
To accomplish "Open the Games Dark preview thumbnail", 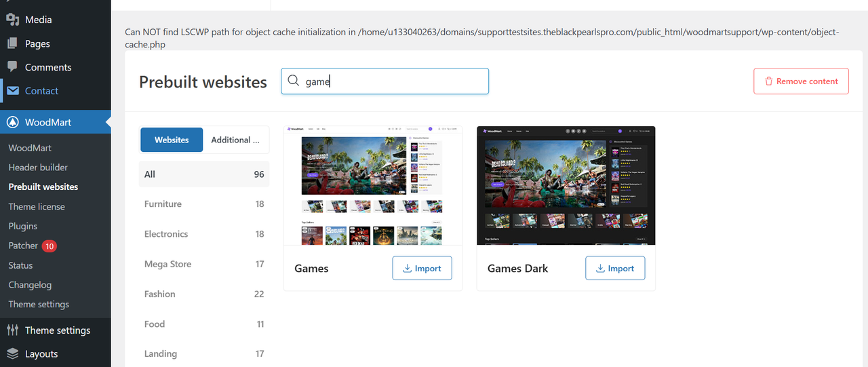I will 566,185.
